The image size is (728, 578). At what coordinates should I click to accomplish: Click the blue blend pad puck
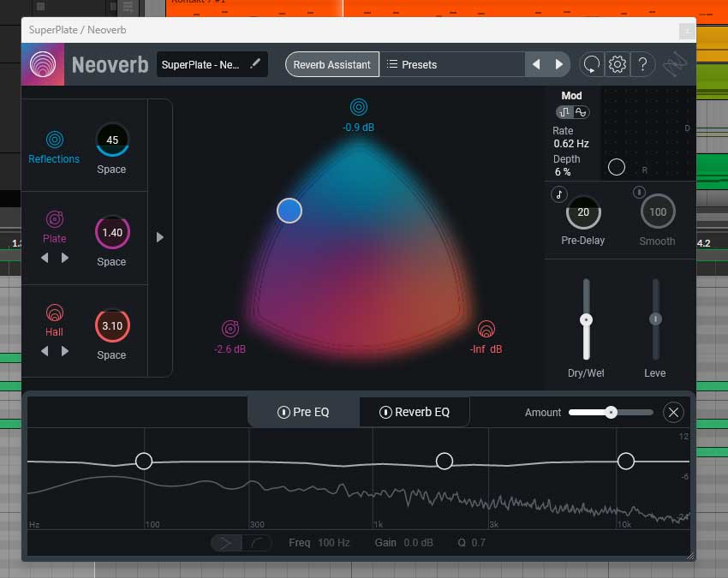(x=289, y=211)
